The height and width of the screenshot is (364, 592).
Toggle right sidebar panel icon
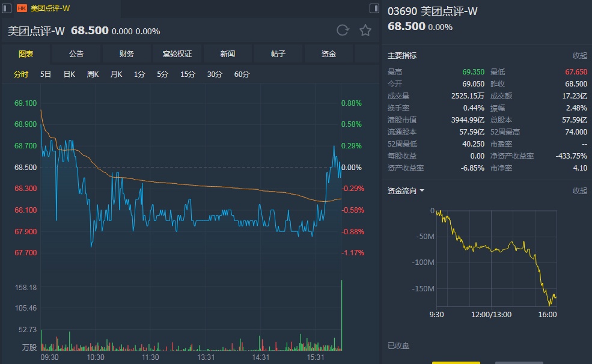click(x=374, y=8)
